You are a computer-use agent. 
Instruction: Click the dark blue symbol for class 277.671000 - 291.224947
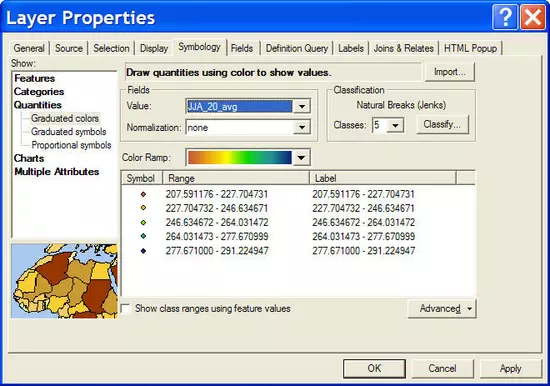pos(143,251)
